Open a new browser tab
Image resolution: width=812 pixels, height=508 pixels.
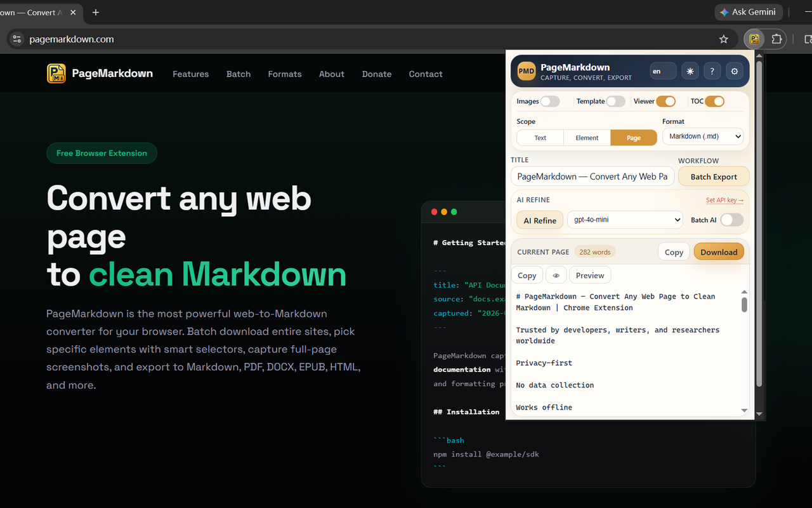point(96,12)
